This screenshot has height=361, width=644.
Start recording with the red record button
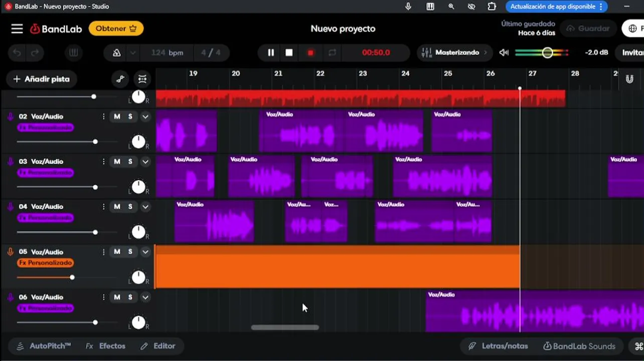coord(310,53)
